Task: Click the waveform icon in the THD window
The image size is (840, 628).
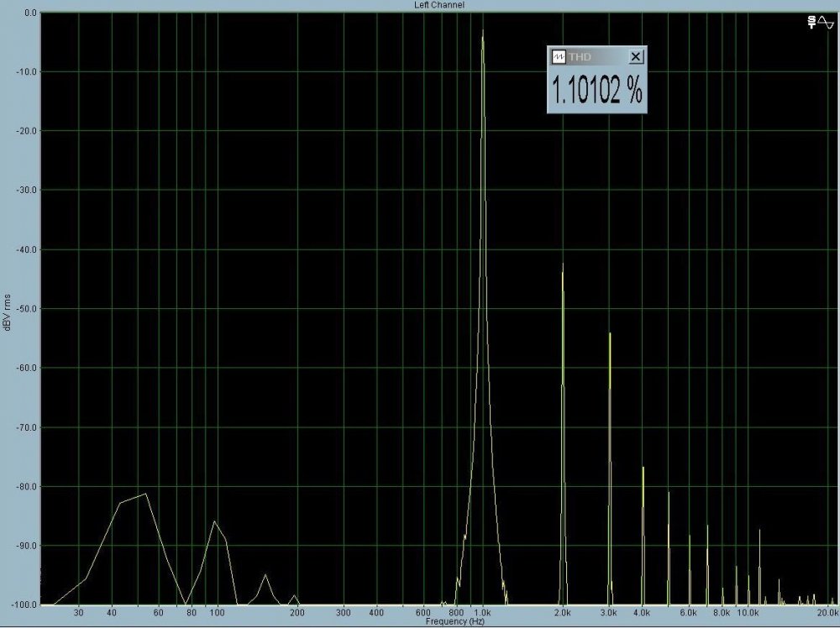Action: (x=559, y=56)
